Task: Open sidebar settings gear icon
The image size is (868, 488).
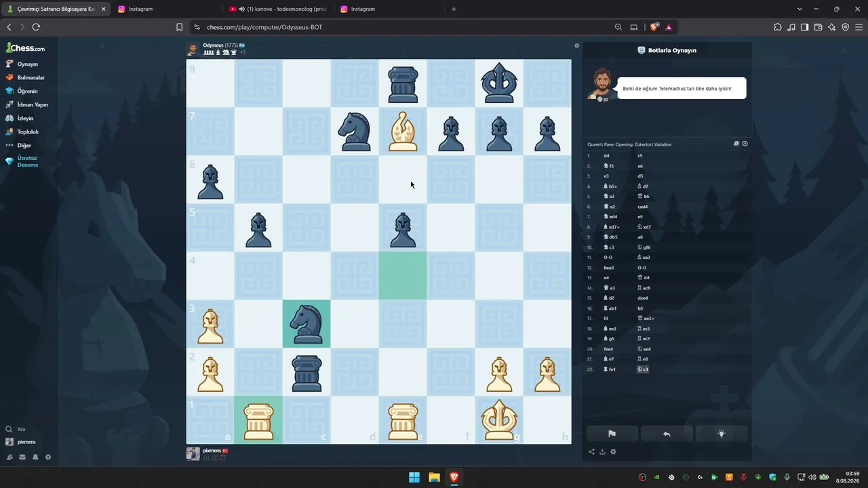Action: pyautogui.click(x=48, y=457)
